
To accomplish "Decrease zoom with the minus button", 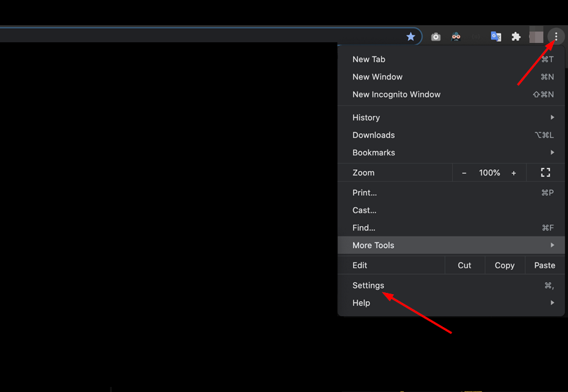I will pos(464,173).
